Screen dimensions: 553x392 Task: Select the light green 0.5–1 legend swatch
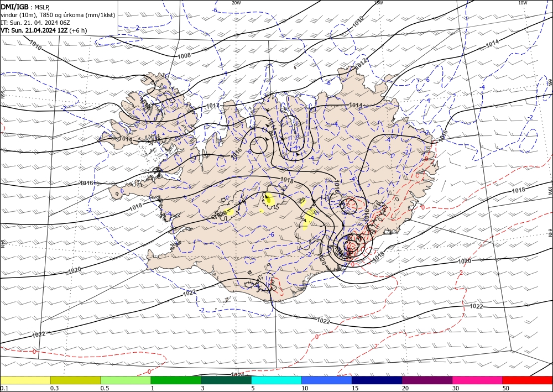click(x=126, y=380)
